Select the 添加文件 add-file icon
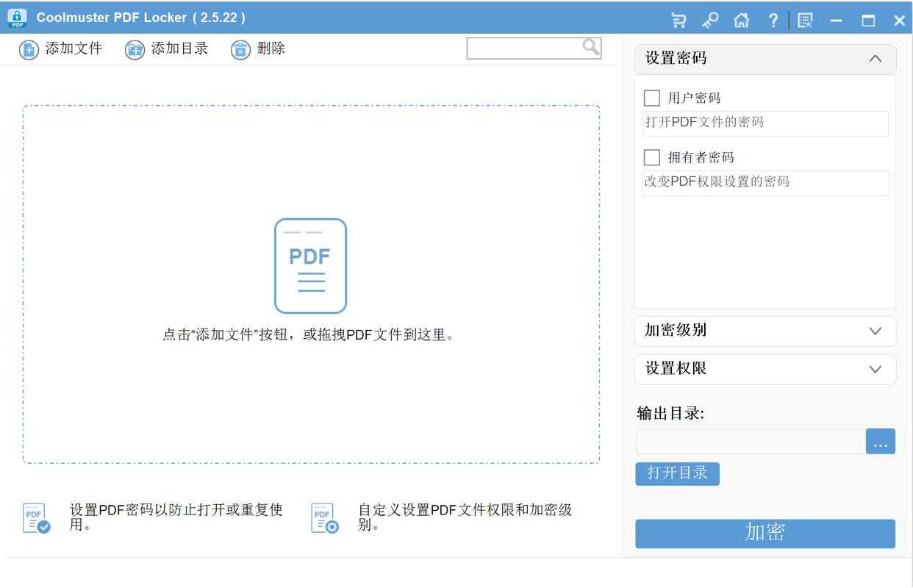 click(x=28, y=49)
